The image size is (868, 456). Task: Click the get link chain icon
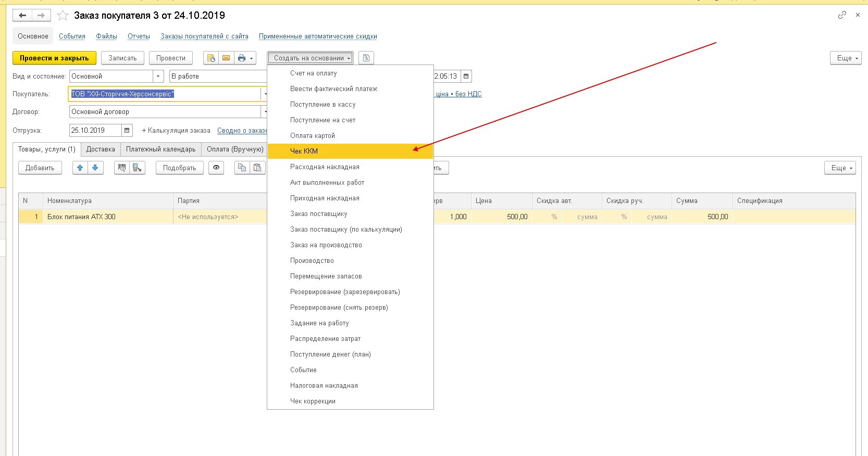pyautogui.click(x=842, y=15)
